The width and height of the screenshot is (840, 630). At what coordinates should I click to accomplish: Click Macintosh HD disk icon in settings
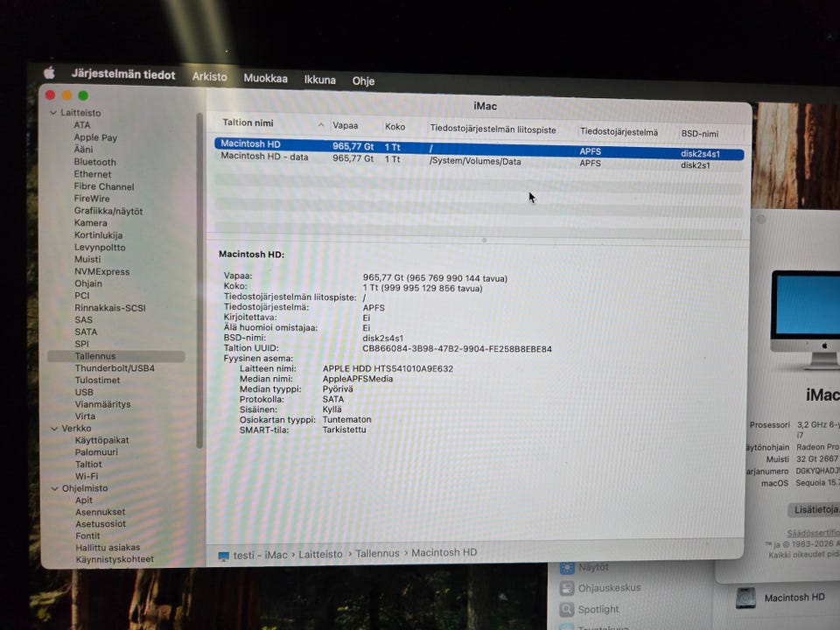[745, 598]
